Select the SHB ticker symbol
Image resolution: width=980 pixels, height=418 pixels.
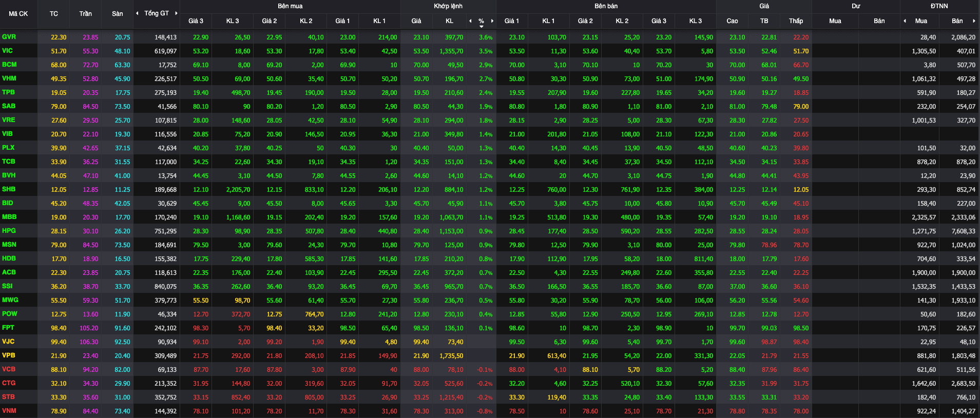(x=9, y=189)
